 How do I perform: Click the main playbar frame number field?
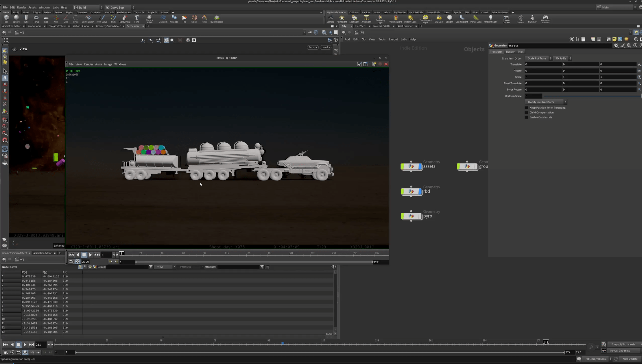[x=40, y=345]
